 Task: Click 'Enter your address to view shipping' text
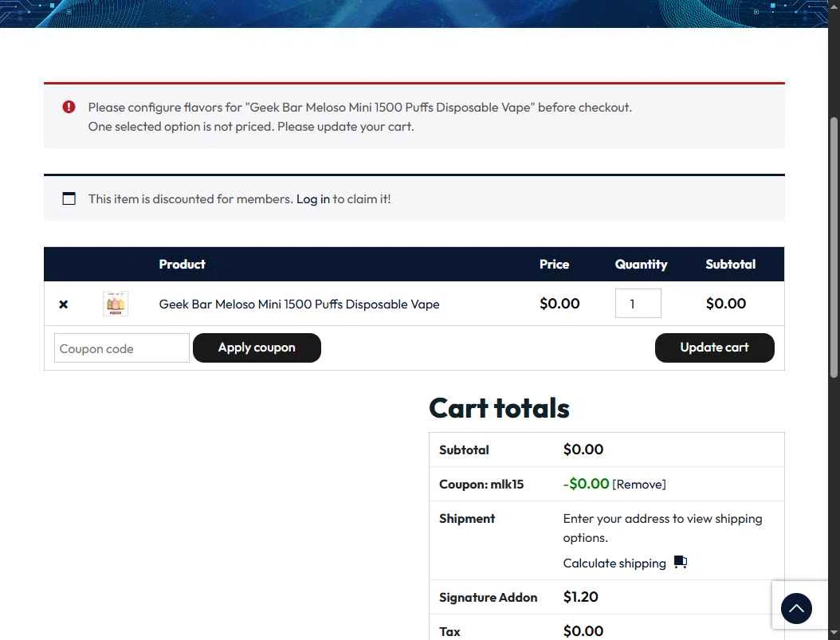pos(662,528)
